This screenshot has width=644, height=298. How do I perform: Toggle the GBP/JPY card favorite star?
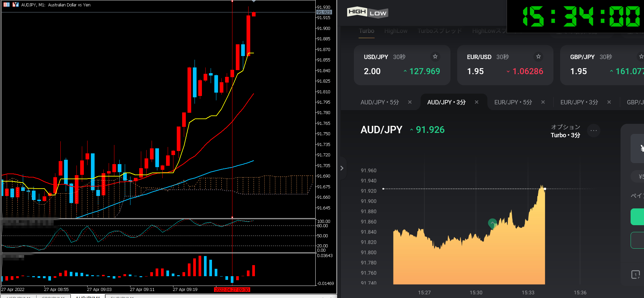(641, 57)
